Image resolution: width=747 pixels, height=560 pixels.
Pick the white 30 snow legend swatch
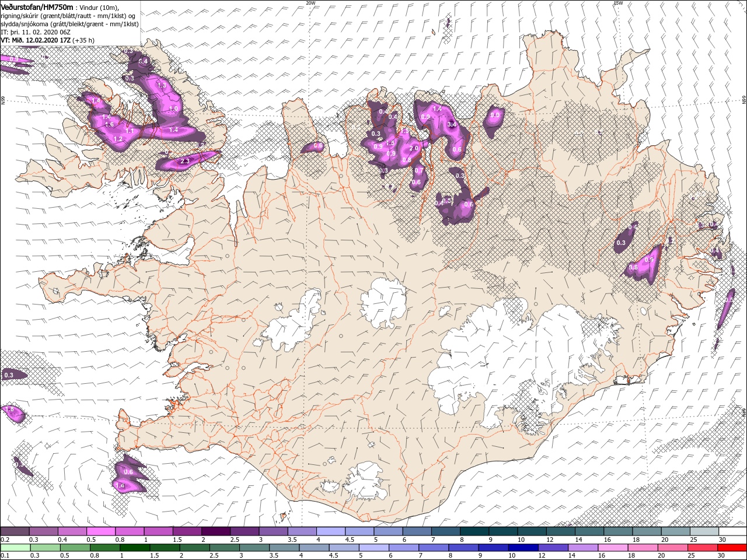732,531
